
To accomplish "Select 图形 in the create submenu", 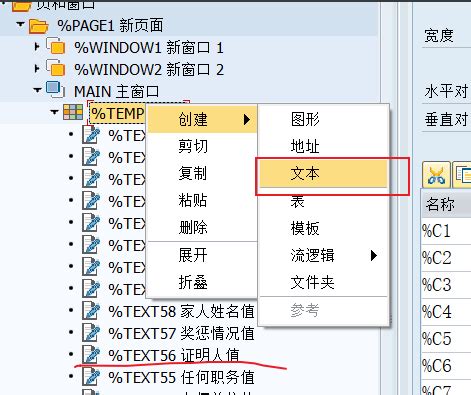I will [x=323, y=119].
